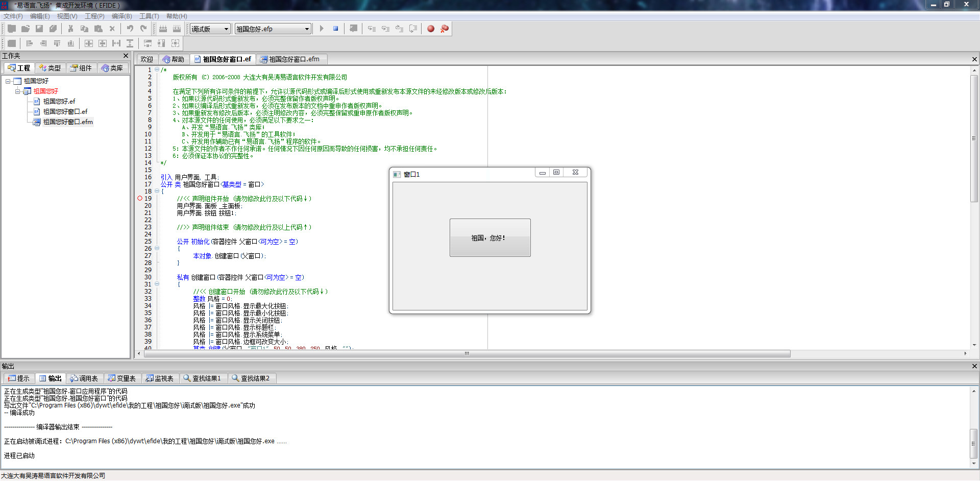Click the align top layout icon
The width and height of the screenshot is (980, 481).
(57, 43)
